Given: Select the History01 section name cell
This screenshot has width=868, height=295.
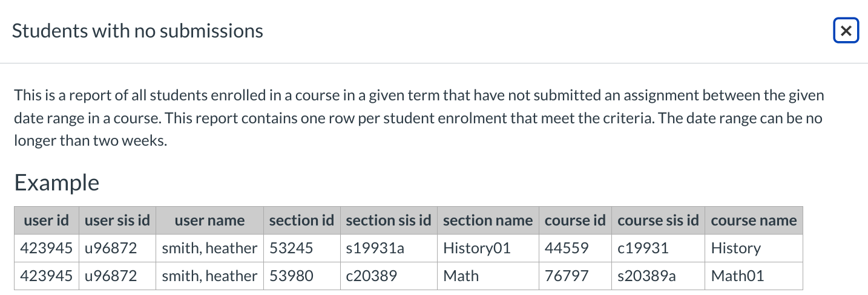Looking at the screenshot, I should [x=477, y=248].
